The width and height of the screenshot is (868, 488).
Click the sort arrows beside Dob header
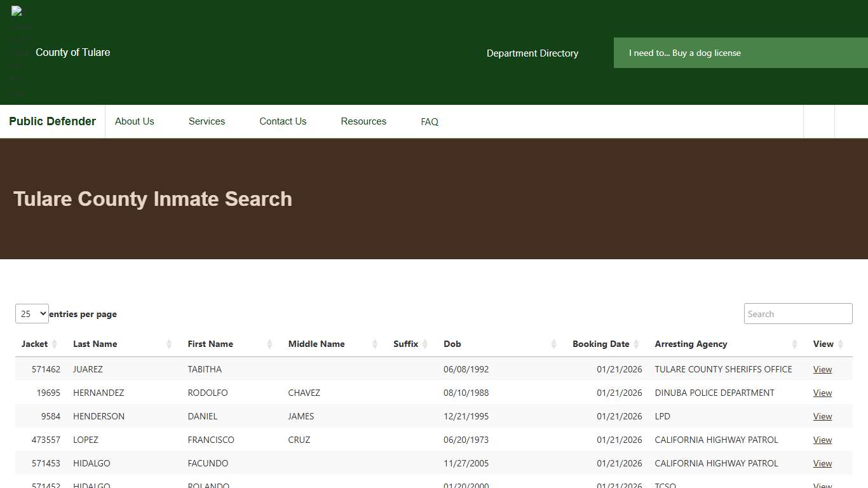pos(554,344)
